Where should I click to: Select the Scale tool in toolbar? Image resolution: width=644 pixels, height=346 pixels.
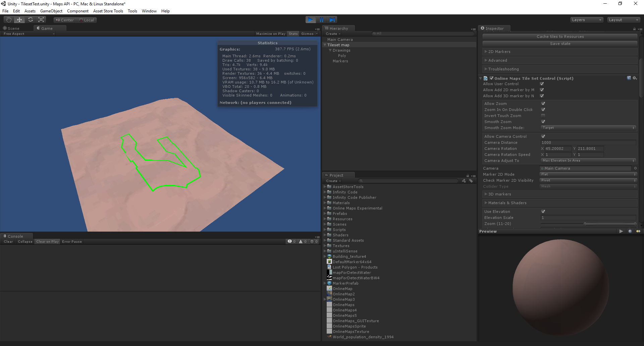(41, 20)
